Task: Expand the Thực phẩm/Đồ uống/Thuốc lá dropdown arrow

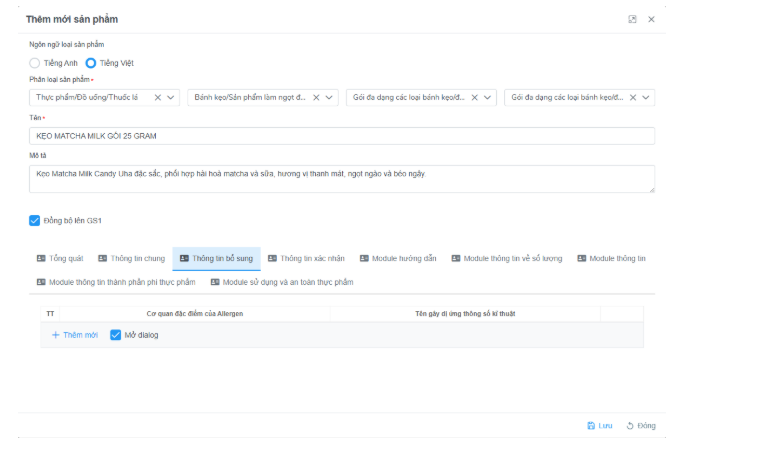Action: pos(171,98)
